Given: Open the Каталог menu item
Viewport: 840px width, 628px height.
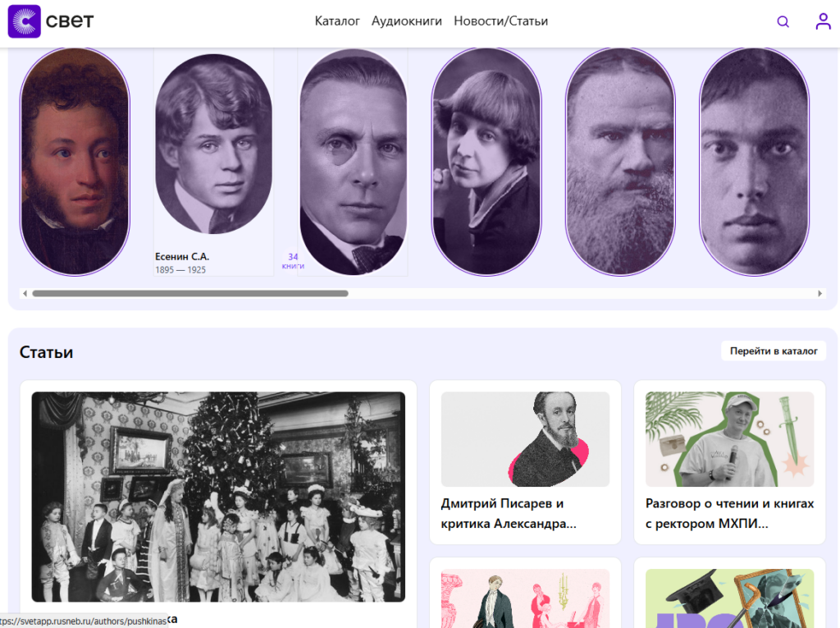Looking at the screenshot, I should point(337,21).
